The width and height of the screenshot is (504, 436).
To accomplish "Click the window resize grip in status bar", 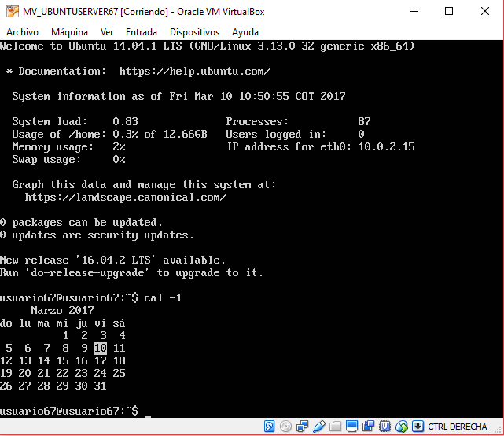I will point(499,430).
